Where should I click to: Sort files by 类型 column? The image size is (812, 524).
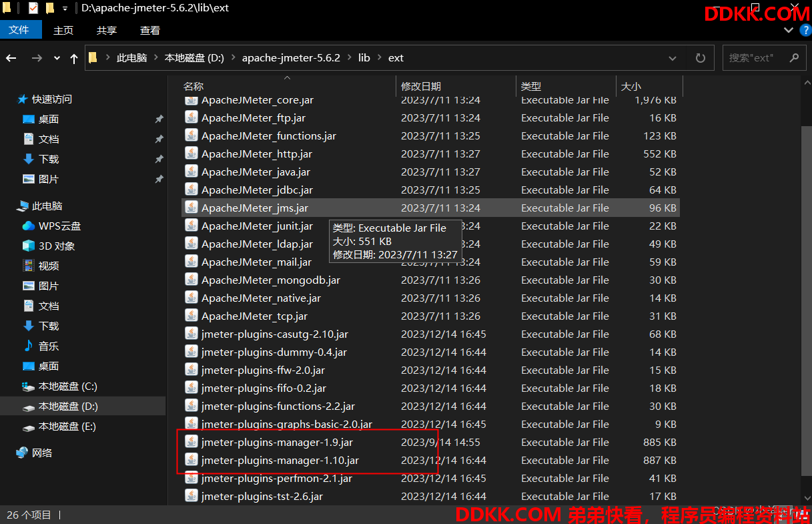[x=531, y=86]
